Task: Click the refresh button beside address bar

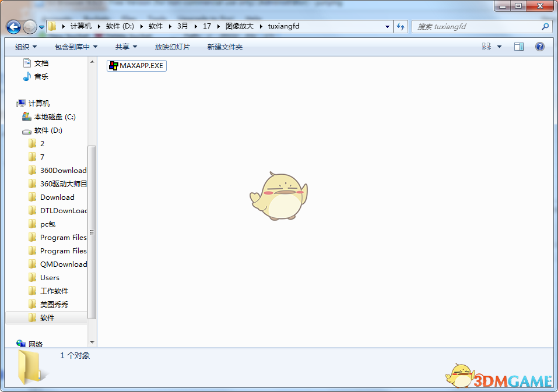Action: (x=401, y=26)
